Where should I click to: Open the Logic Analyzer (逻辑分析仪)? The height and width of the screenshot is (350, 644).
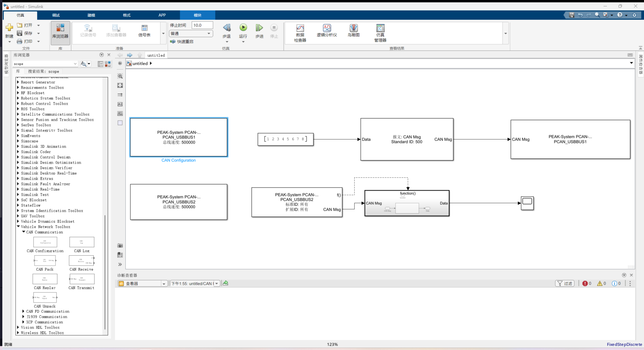[x=327, y=30]
